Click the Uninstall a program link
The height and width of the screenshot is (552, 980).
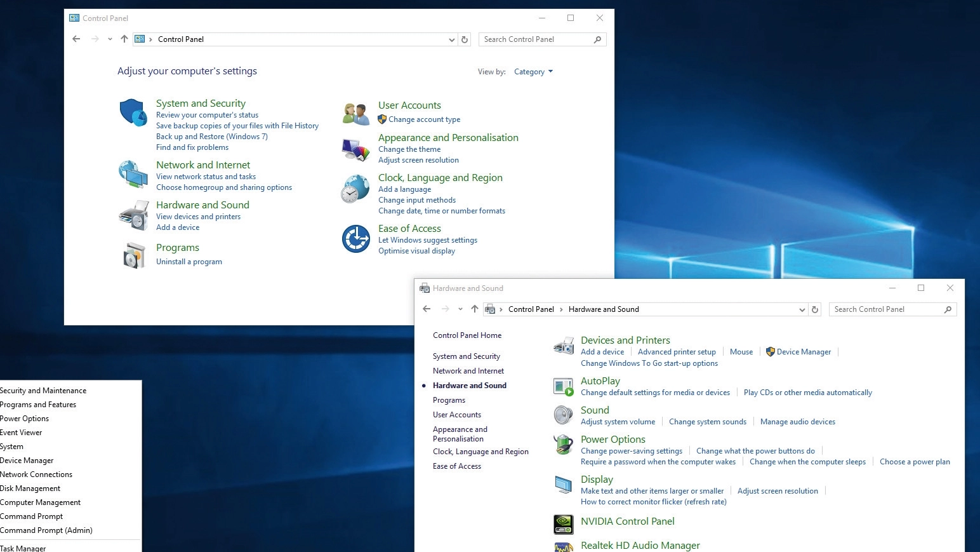point(189,262)
